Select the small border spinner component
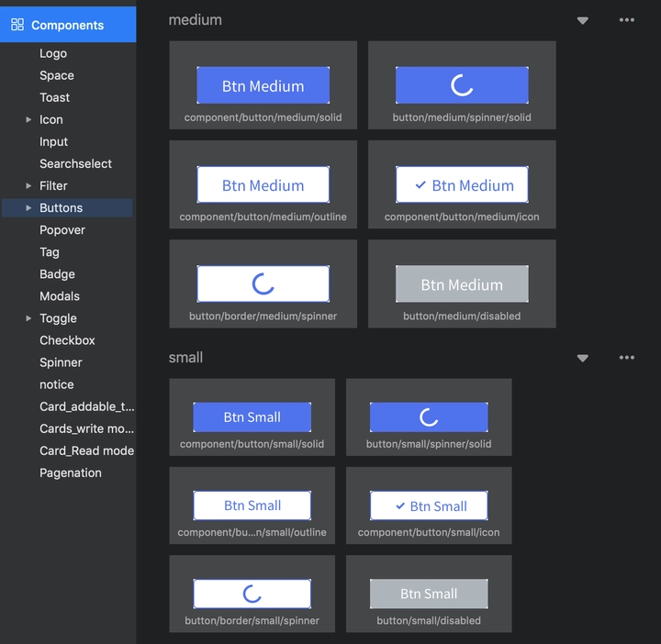This screenshot has width=661, height=644. (x=252, y=594)
